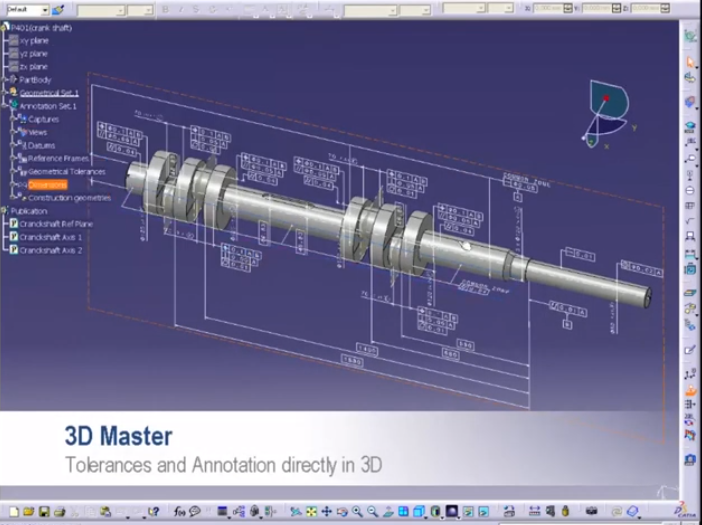Click the CATIA logo icon
The image size is (702, 525).
685,510
